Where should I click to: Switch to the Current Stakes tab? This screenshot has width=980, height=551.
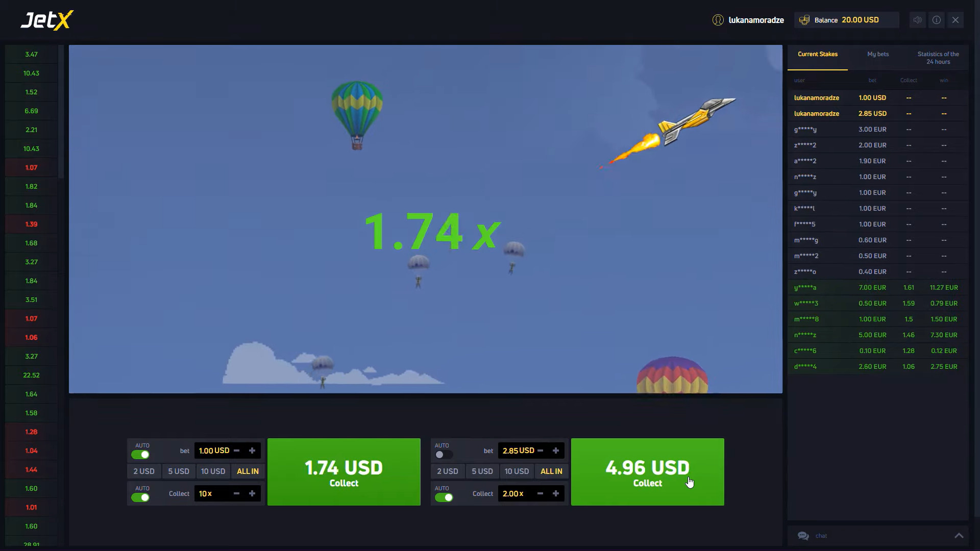(x=818, y=54)
